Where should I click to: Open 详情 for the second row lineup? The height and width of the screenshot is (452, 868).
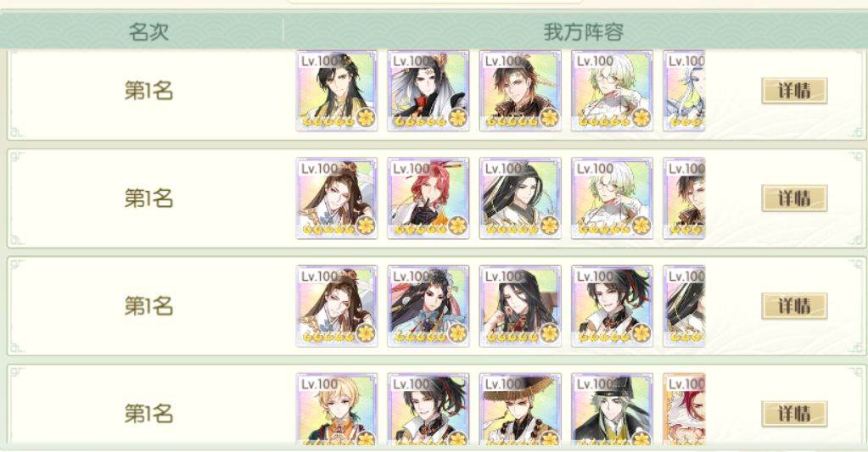point(794,198)
